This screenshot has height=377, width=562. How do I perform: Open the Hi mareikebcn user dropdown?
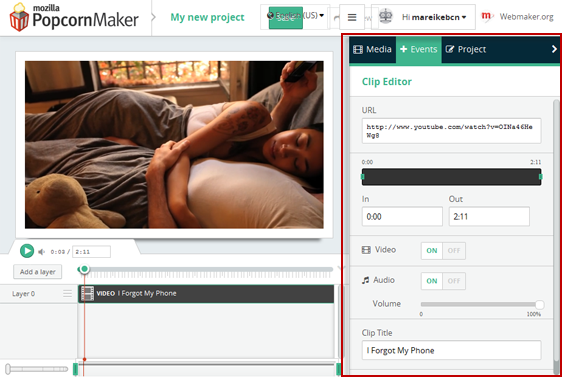tap(434, 17)
